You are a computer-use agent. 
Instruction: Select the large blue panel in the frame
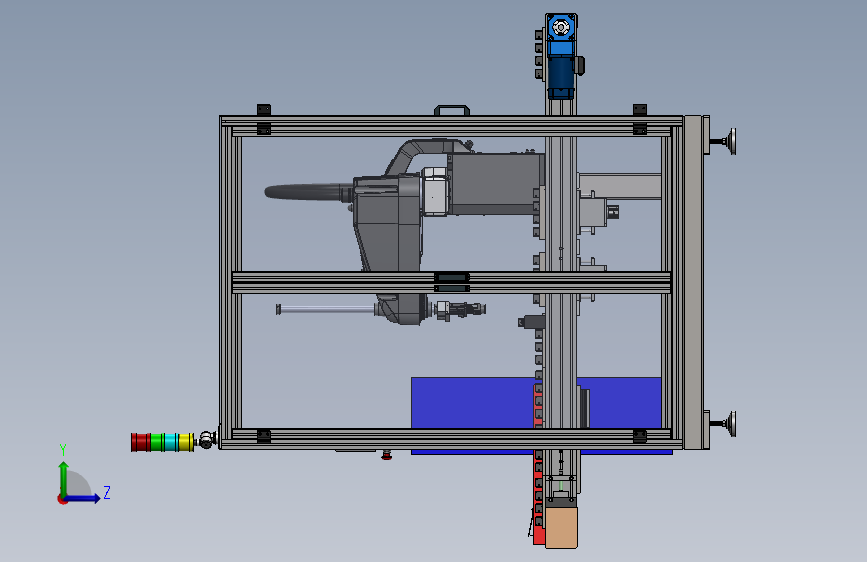coord(476,403)
